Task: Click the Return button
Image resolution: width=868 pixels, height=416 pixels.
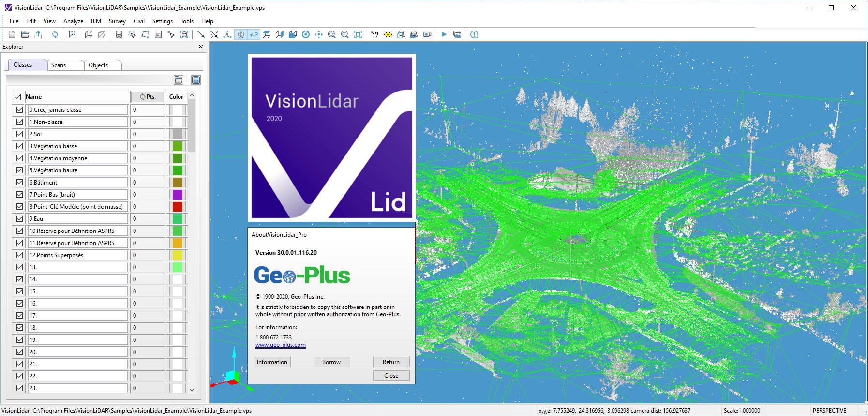Action: tap(391, 362)
